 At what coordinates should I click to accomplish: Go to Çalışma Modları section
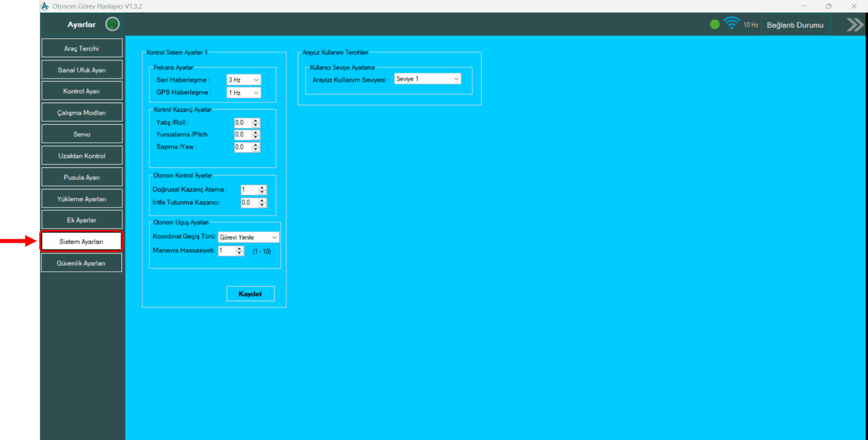click(82, 113)
